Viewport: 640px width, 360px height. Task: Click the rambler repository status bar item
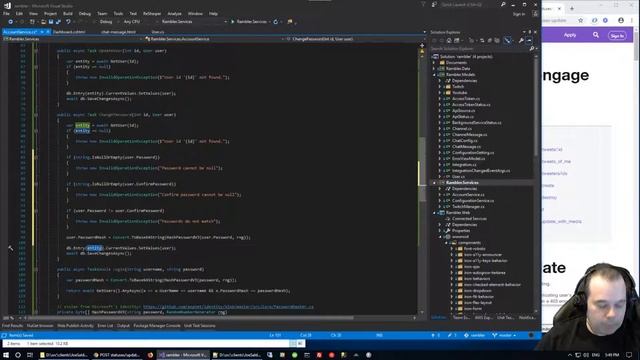475,336
